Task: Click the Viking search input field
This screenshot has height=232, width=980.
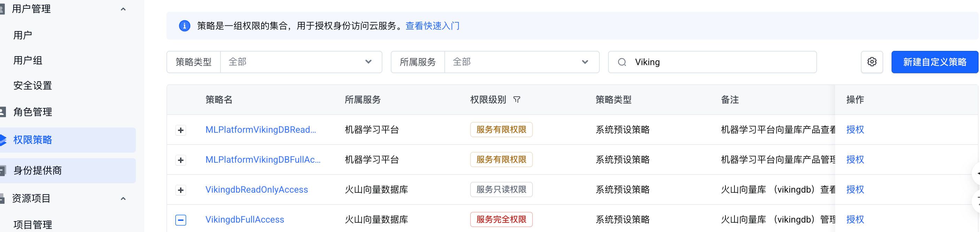Action: pyautogui.click(x=723, y=62)
